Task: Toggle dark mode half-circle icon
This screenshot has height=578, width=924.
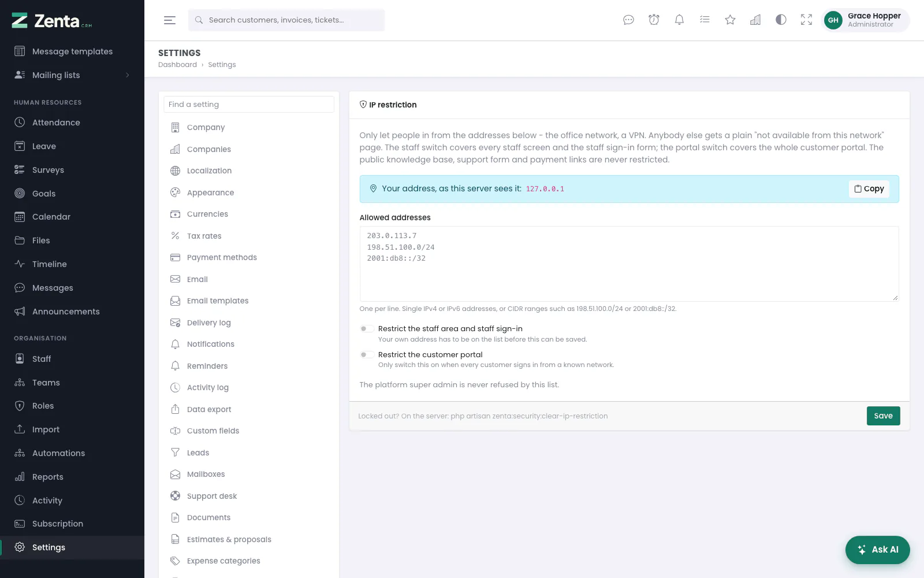Action: (x=781, y=20)
